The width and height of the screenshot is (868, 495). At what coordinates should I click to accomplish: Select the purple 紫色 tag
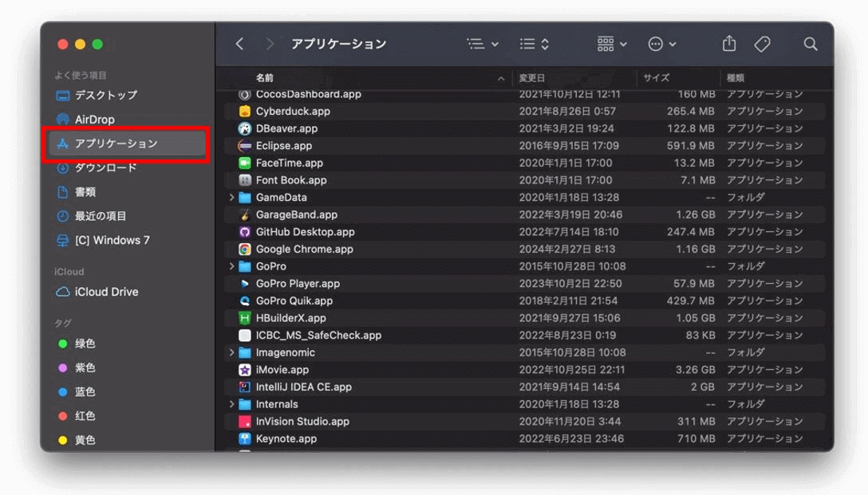[x=127, y=367]
